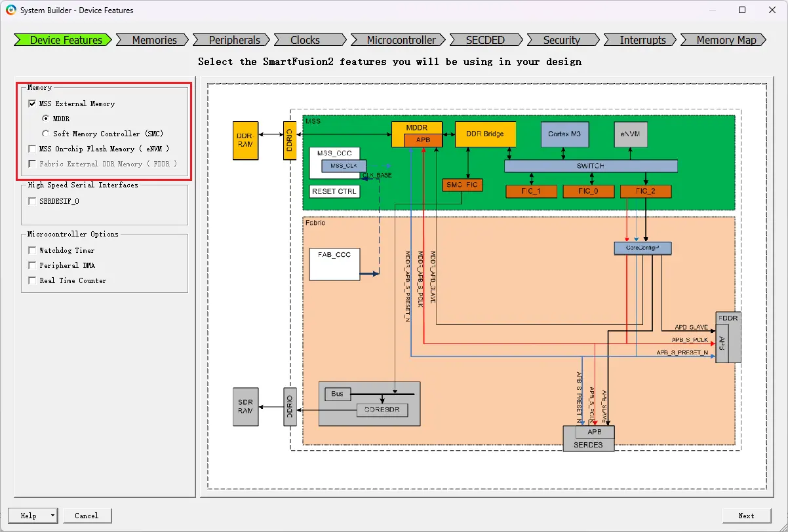Enable MSS On-chip Flash Memory (eNVM)
Image resolution: width=788 pixels, height=532 pixels.
(x=32, y=149)
